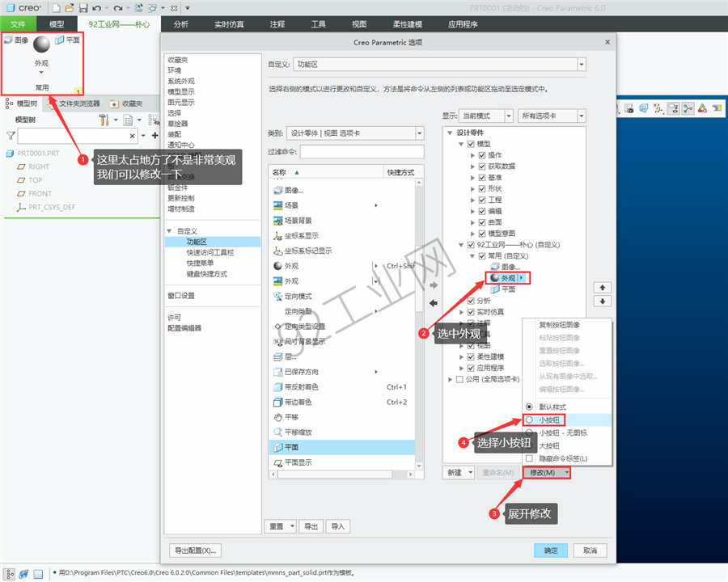Screen dimensions: 728x582
Task: Save with the floppy disk icon
Action: 83,8
